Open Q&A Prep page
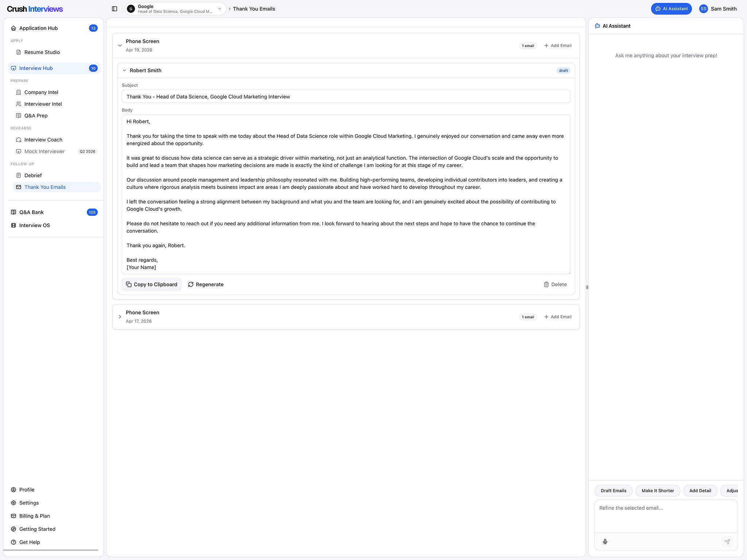 pyautogui.click(x=57, y=116)
